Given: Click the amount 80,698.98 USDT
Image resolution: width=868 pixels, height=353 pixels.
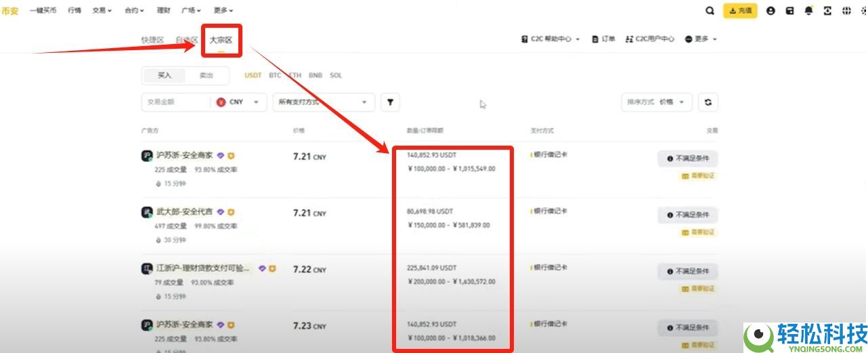Looking at the screenshot, I should [x=430, y=211].
